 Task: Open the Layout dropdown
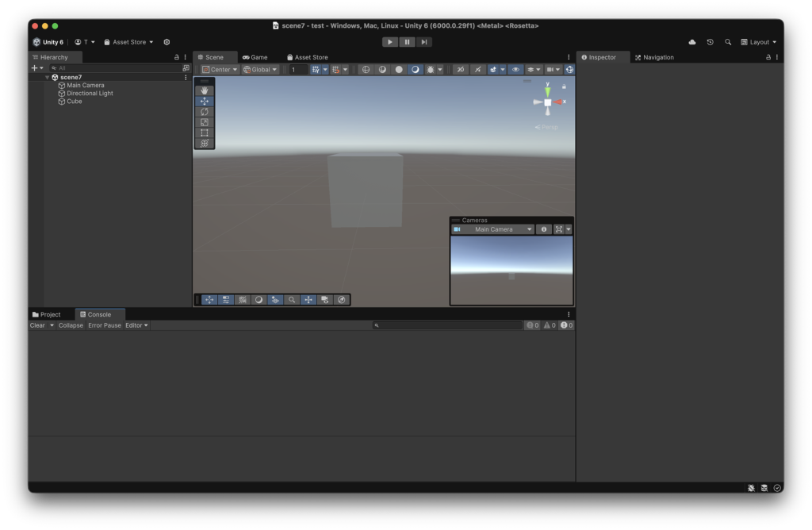(x=759, y=42)
